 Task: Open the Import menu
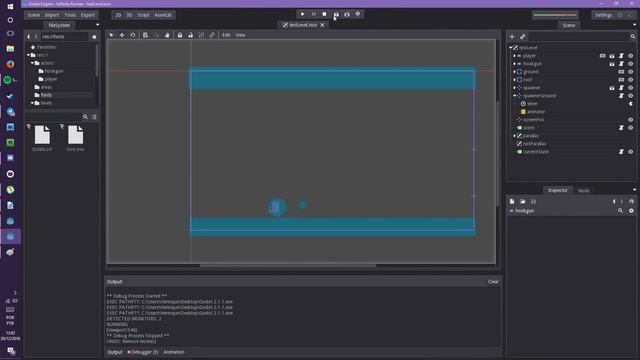tap(52, 15)
